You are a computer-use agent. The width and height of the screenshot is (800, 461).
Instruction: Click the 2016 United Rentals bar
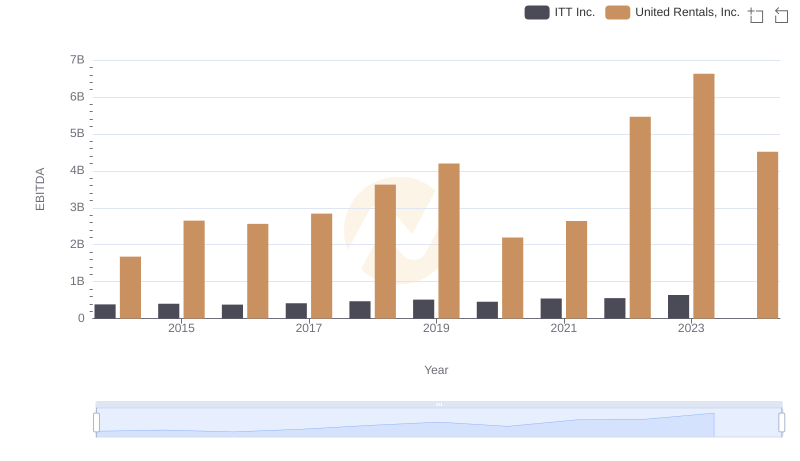258,271
